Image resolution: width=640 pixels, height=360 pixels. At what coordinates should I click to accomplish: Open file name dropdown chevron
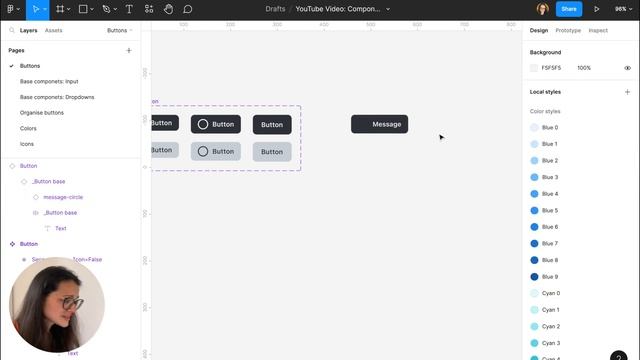point(388,9)
